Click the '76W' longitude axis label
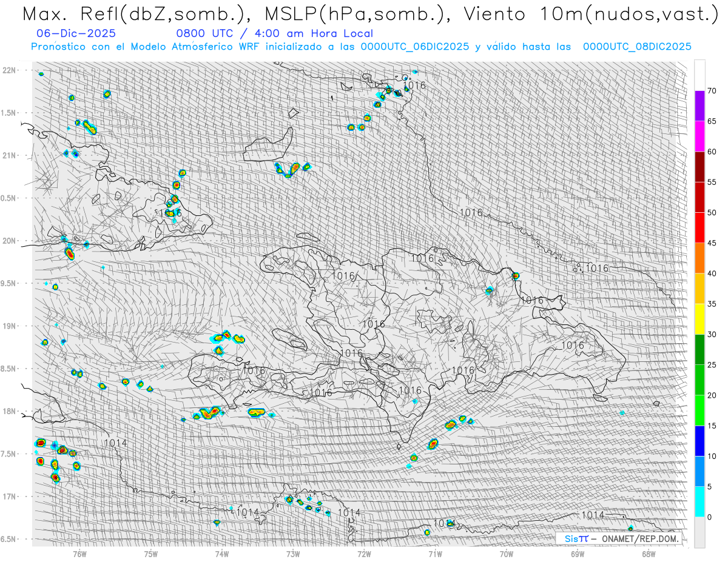 (x=79, y=554)
